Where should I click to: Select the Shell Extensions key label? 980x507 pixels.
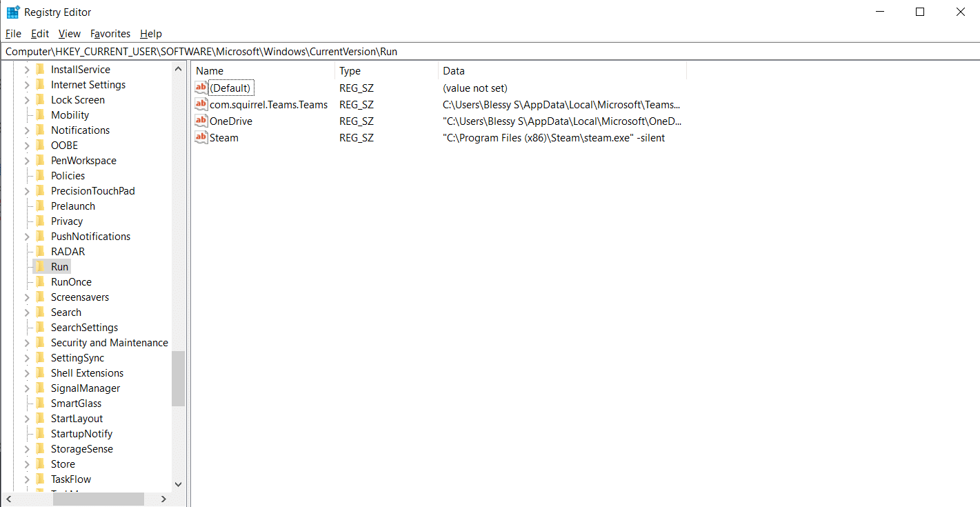pos(87,373)
